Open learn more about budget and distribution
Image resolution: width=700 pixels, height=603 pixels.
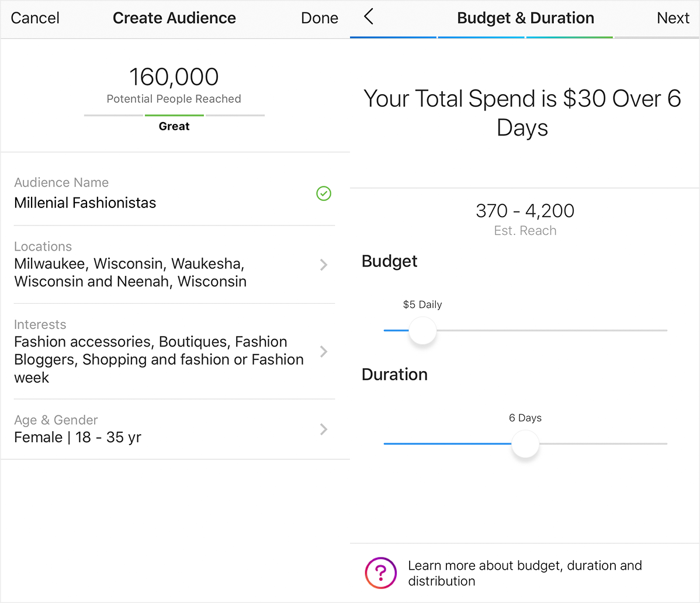pos(525,573)
